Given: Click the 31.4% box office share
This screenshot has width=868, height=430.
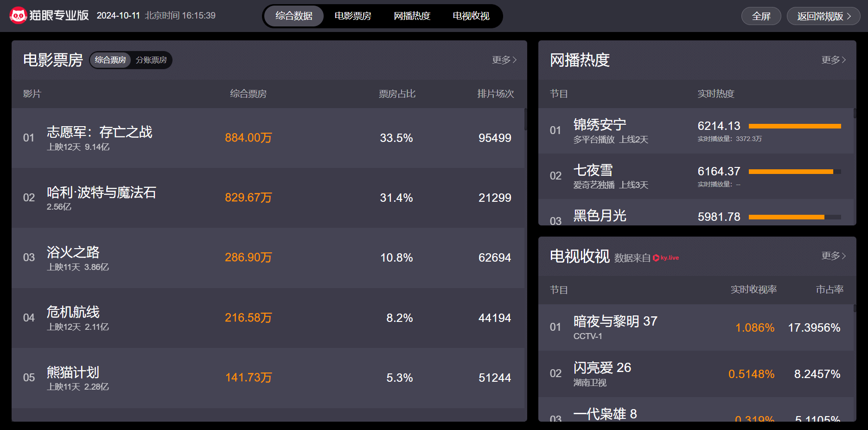Looking at the screenshot, I should pyautogui.click(x=396, y=198).
